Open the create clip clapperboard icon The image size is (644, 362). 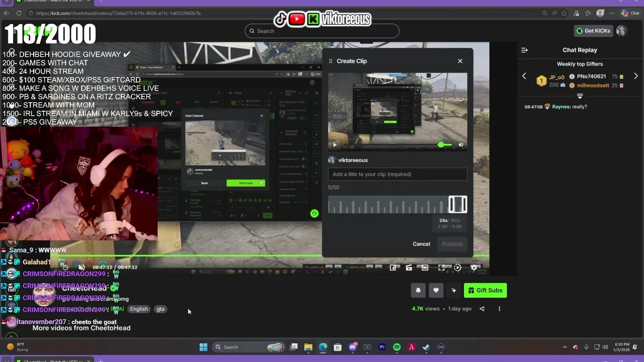(409, 268)
